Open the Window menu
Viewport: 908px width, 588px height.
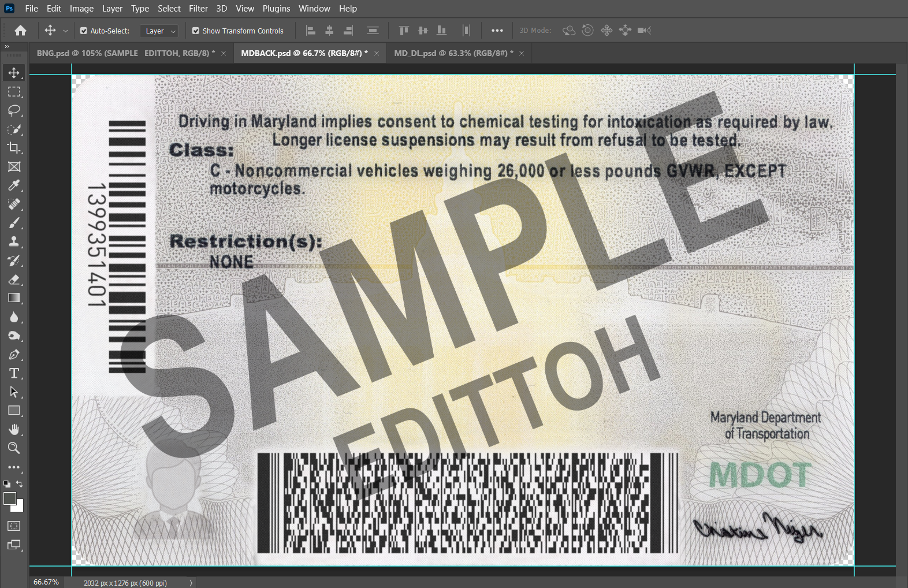point(314,9)
